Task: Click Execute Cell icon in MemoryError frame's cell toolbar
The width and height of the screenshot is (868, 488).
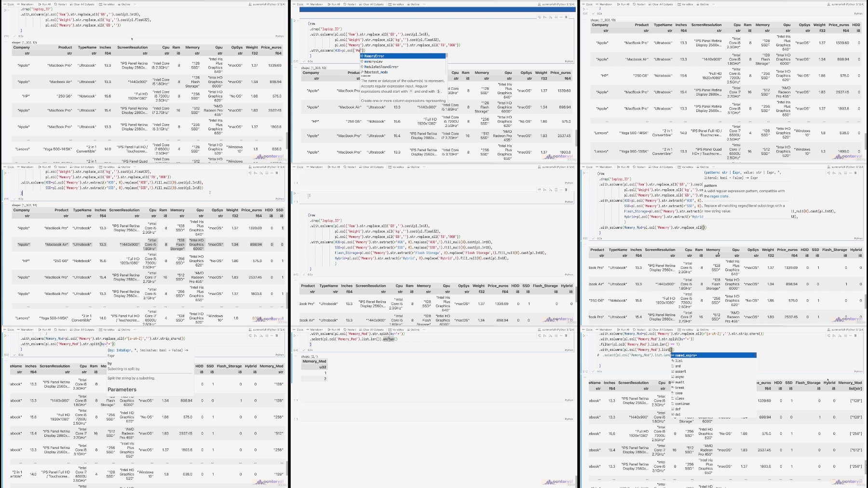Action: 545,17
